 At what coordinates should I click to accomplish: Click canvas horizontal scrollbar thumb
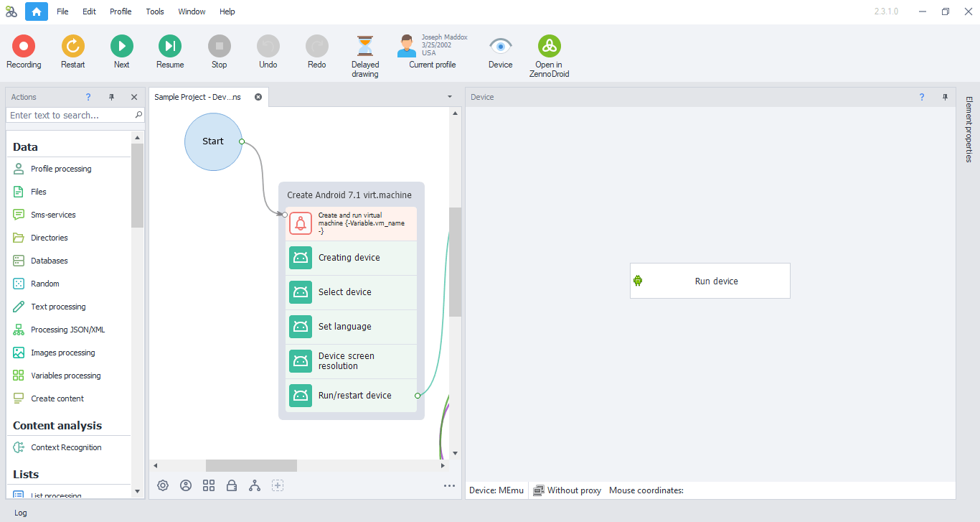click(x=251, y=465)
